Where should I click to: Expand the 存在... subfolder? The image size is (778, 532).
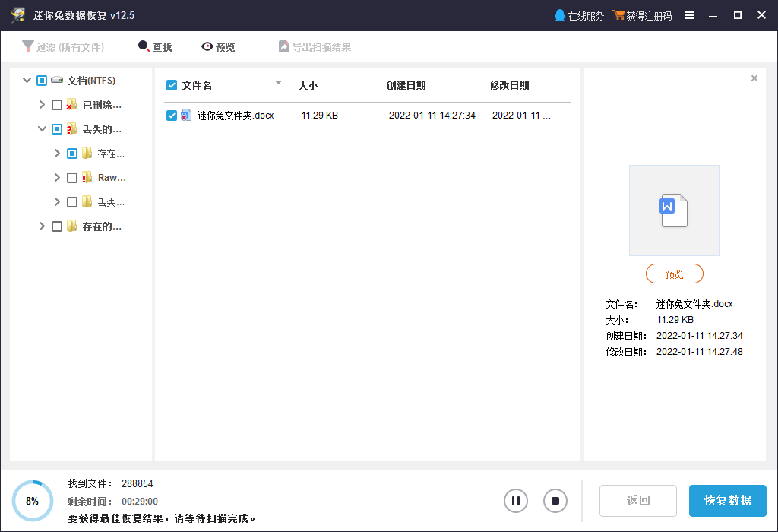(57, 153)
